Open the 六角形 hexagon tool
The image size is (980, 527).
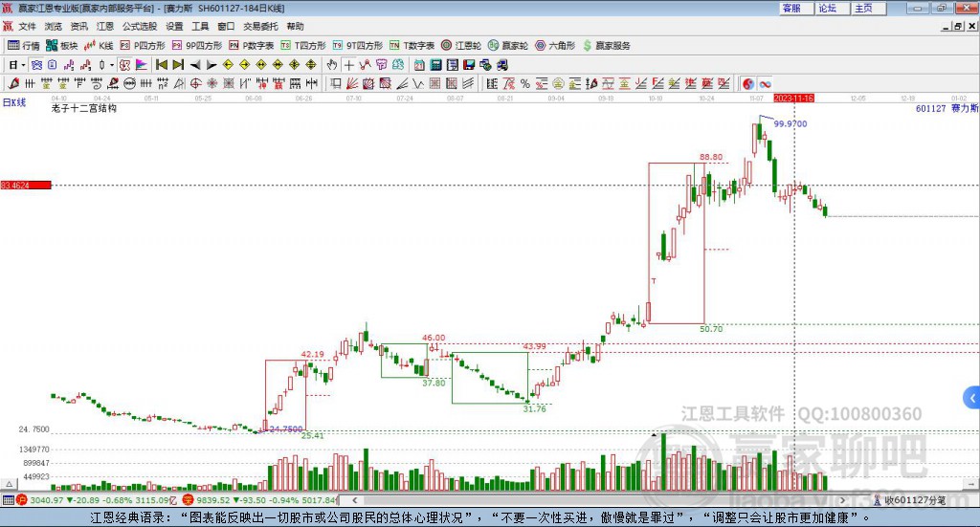pos(555,46)
